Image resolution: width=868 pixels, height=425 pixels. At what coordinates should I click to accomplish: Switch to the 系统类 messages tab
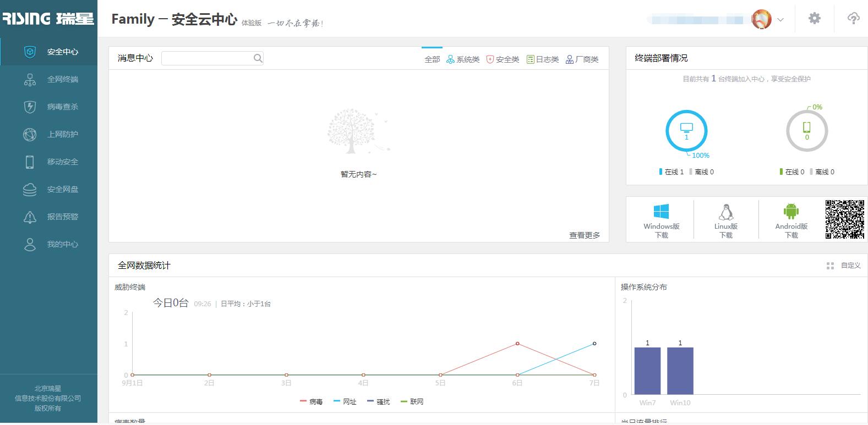pos(463,59)
